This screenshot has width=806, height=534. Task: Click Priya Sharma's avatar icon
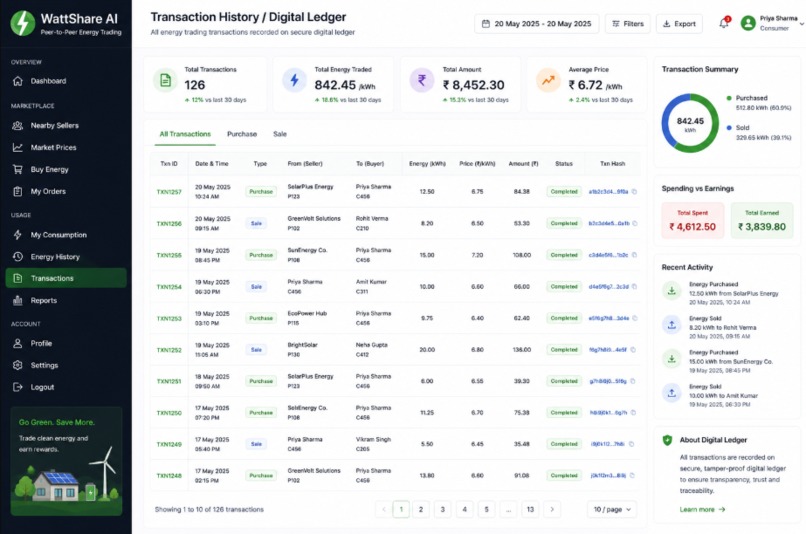coord(748,23)
